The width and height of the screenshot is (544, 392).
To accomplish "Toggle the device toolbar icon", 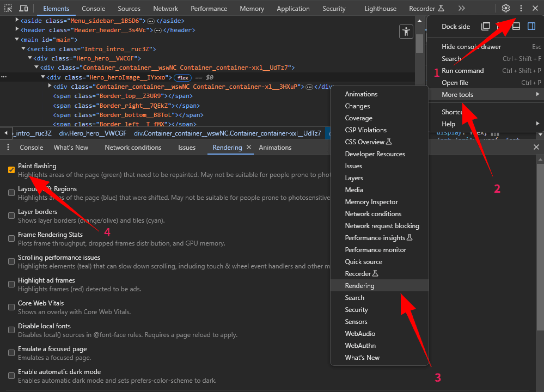I will (23, 8).
